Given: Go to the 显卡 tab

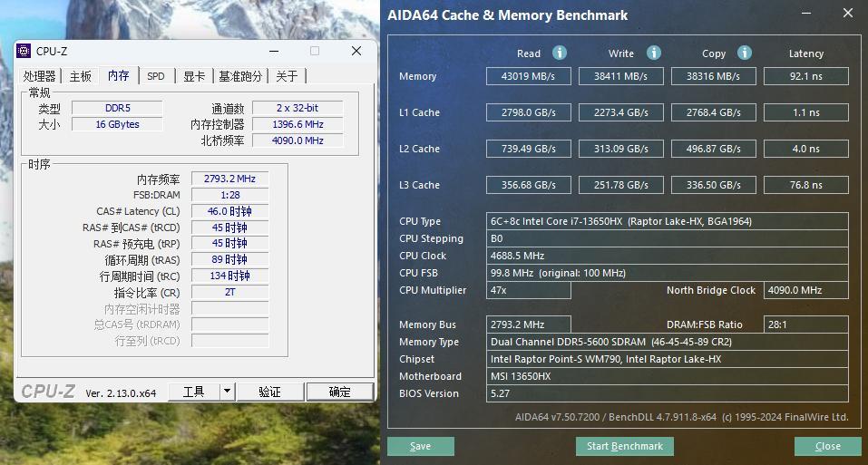Looking at the screenshot, I should [194, 76].
